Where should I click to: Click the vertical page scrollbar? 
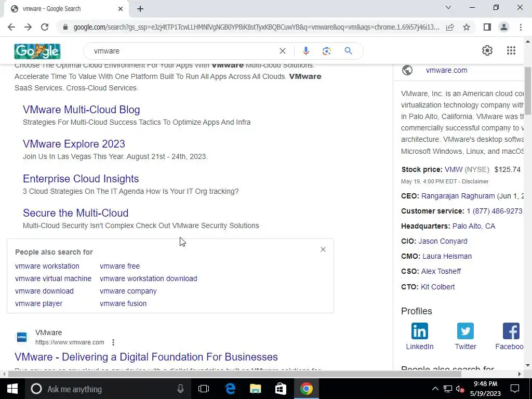[528, 91]
